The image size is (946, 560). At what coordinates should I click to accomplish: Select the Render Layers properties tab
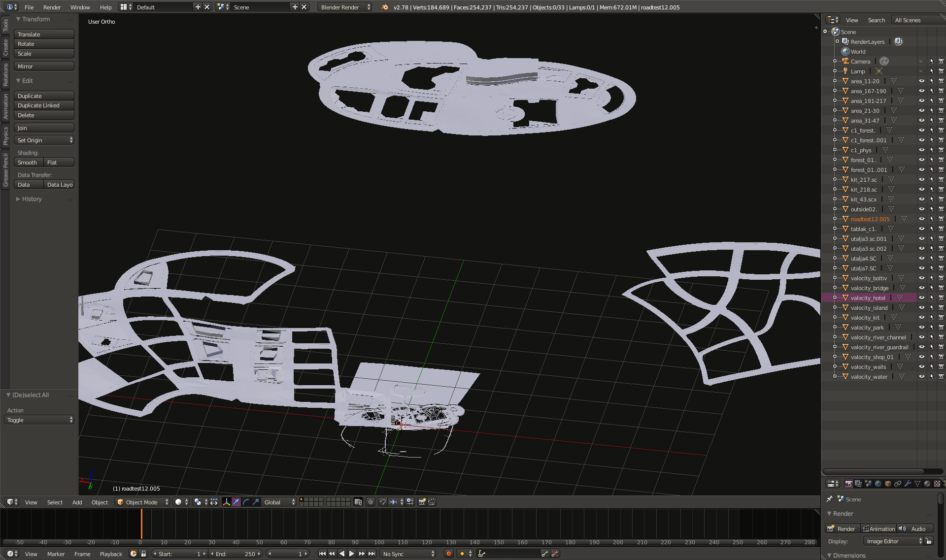858,484
